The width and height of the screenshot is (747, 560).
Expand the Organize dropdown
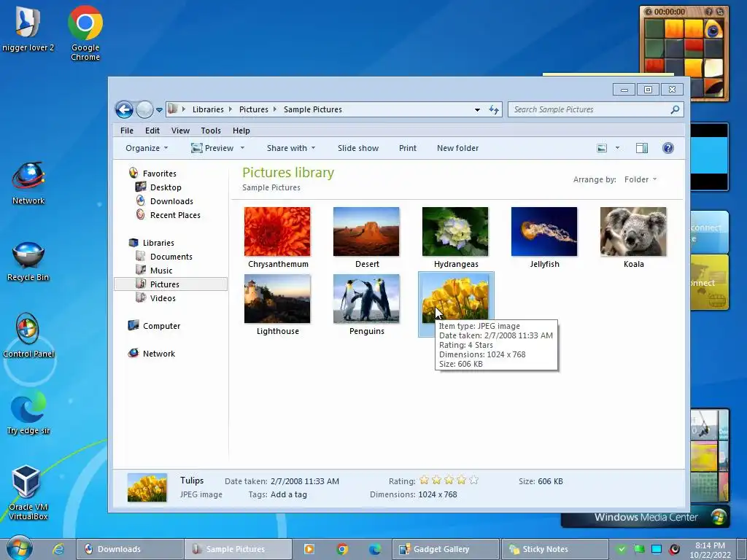[x=147, y=148]
